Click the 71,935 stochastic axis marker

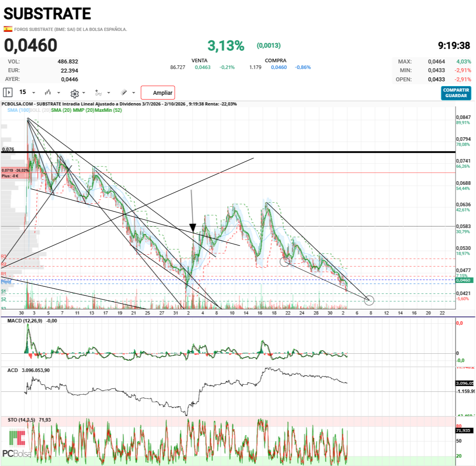(464, 430)
